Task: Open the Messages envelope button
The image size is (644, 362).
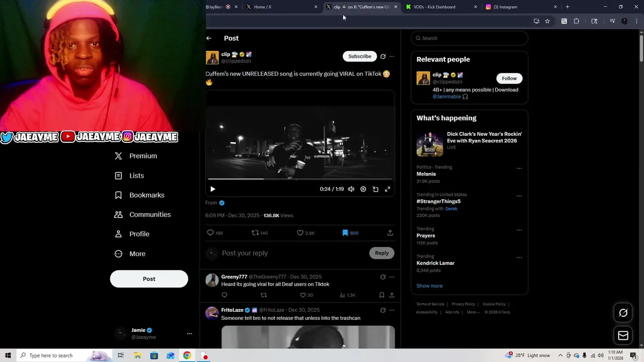Action: (x=623, y=335)
